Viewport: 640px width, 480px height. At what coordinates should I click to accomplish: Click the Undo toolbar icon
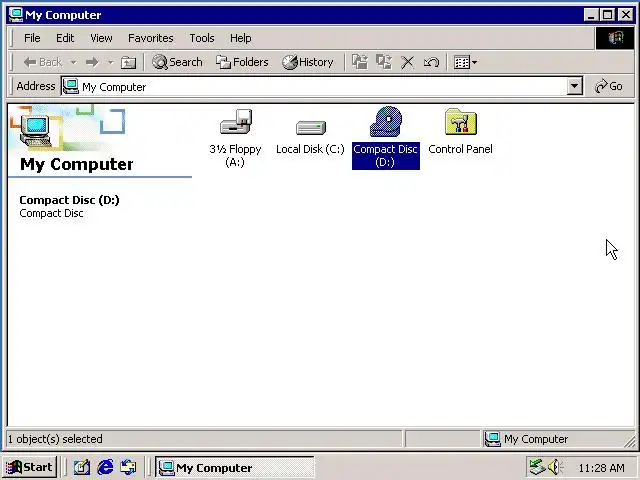(431, 62)
